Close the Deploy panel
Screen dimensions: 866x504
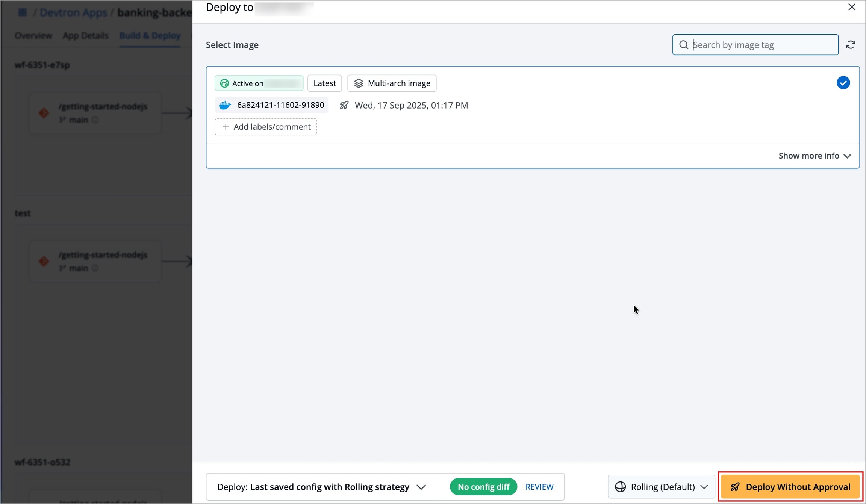tap(852, 7)
